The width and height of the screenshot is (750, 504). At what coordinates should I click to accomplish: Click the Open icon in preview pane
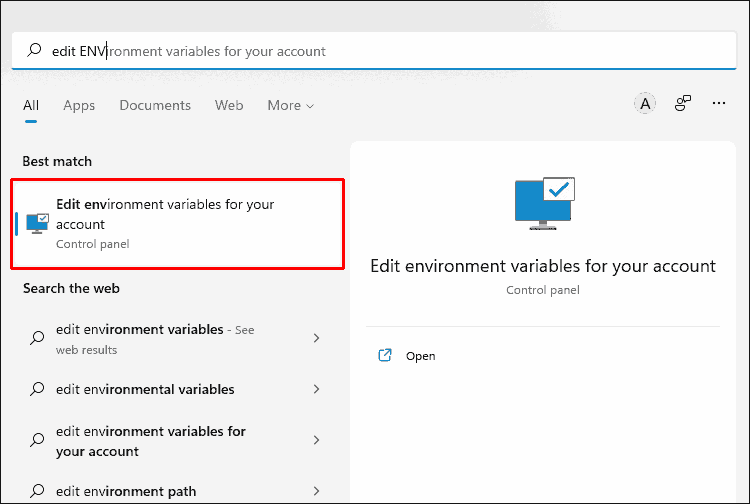coord(385,356)
